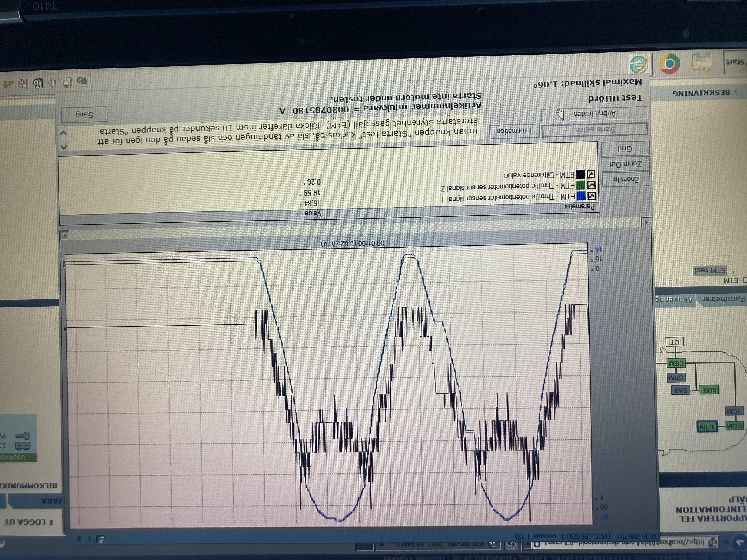747x560 pixels.
Task: Toggle the Grid button
Action: click(625, 149)
